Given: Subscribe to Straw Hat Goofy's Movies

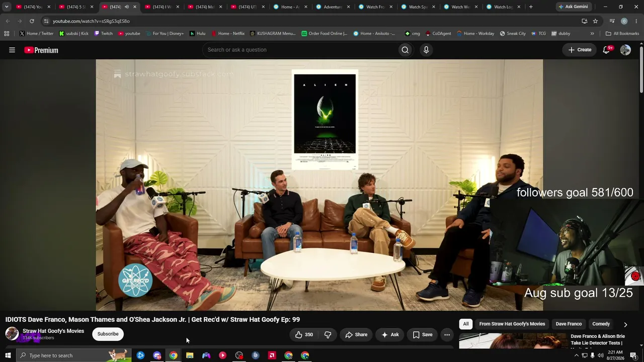Looking at the screenshot, I should 108,334.
